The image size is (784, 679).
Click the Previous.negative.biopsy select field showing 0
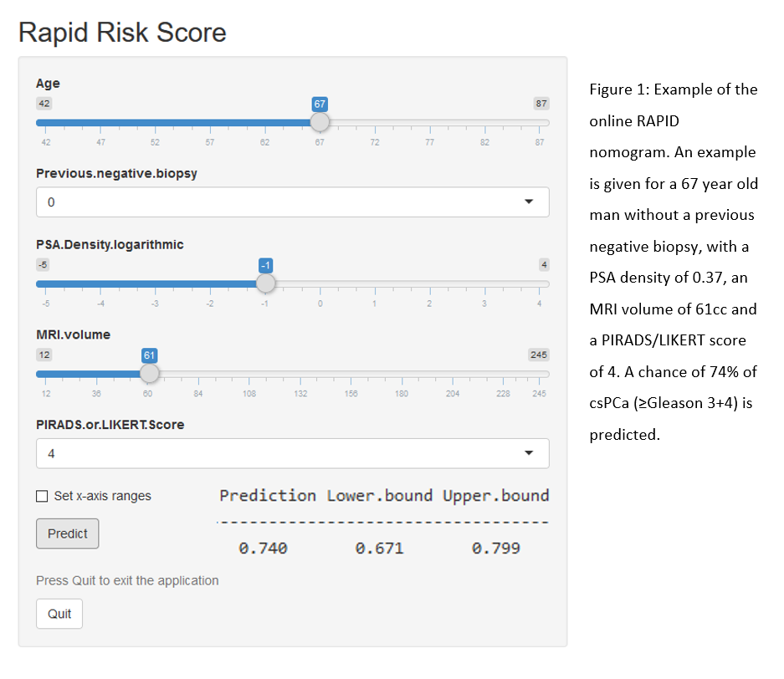pyautogui.click(x=293, y=202)
